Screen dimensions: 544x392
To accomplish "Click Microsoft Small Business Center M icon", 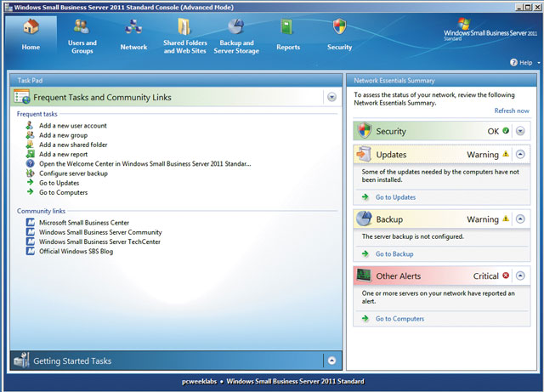I will (31, 222).
